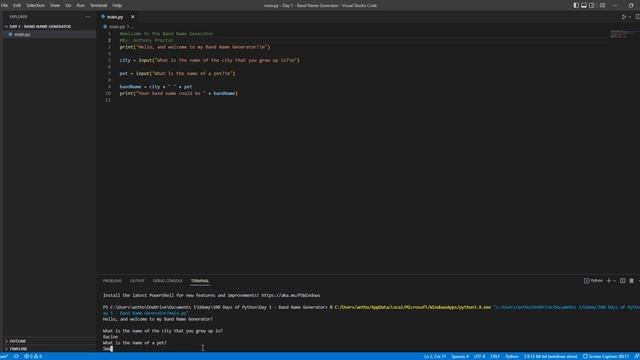Click the city input line in editor
640x360 pixels.
[209, 60]
